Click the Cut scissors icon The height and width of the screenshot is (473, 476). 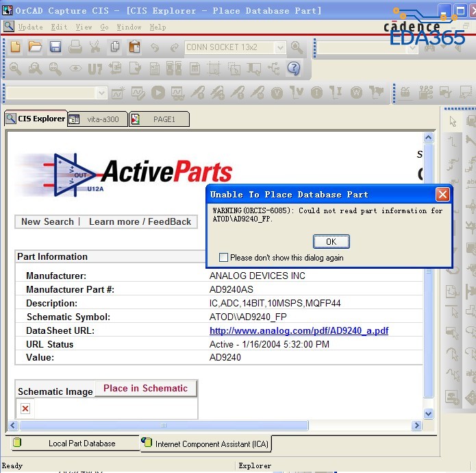tap(95, 47)
